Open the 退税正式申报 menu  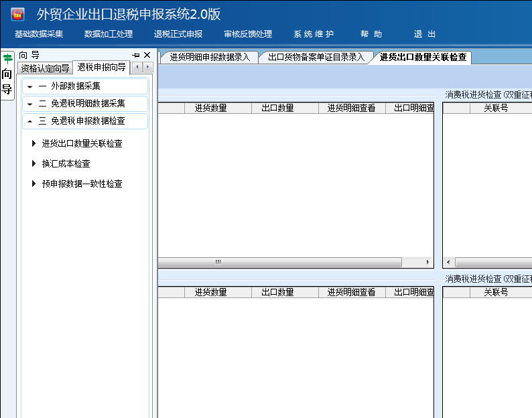178,34
